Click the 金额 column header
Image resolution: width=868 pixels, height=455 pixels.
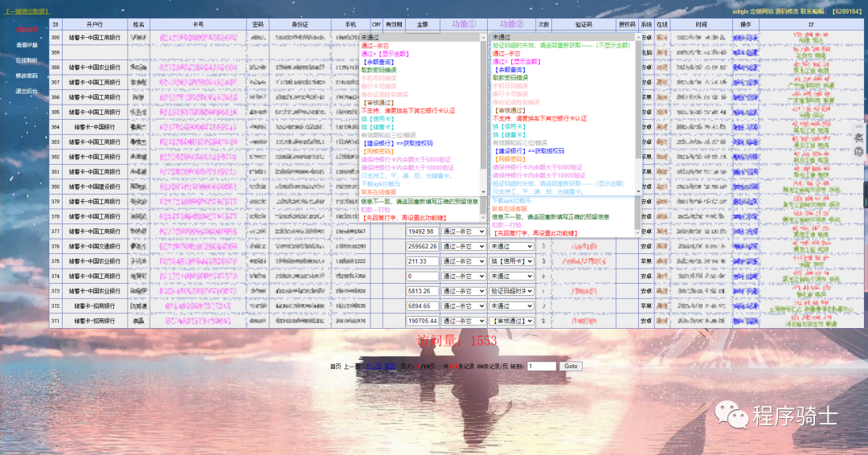pyautogui.click(x=422, y=25)
